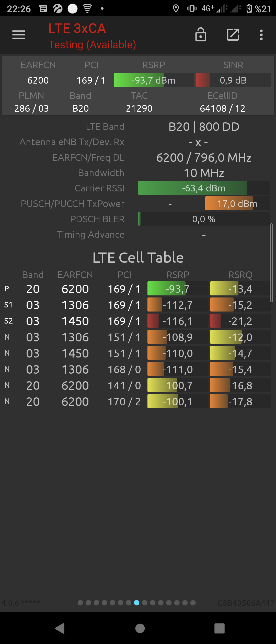
Task: Open the hamburger navigation menu
Action: pos(19,35)
